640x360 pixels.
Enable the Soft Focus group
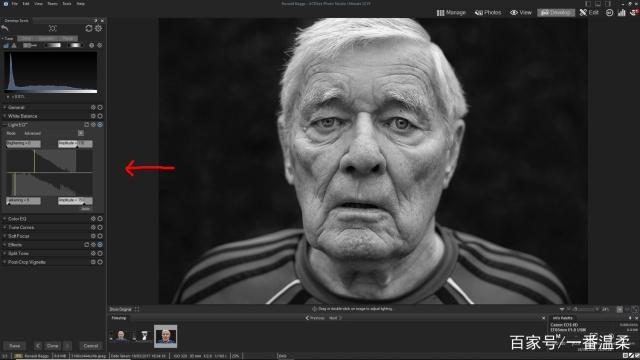point(100,236)
